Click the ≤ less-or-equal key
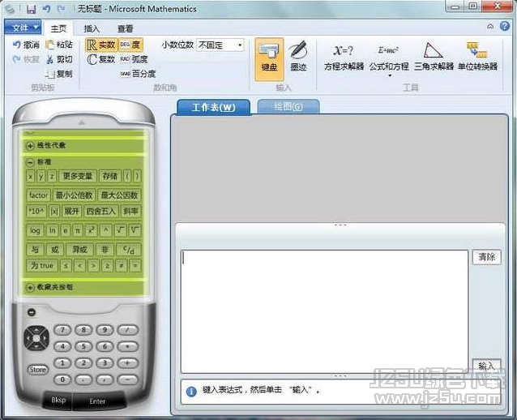 pyautogui.click(x=66, y=266)
